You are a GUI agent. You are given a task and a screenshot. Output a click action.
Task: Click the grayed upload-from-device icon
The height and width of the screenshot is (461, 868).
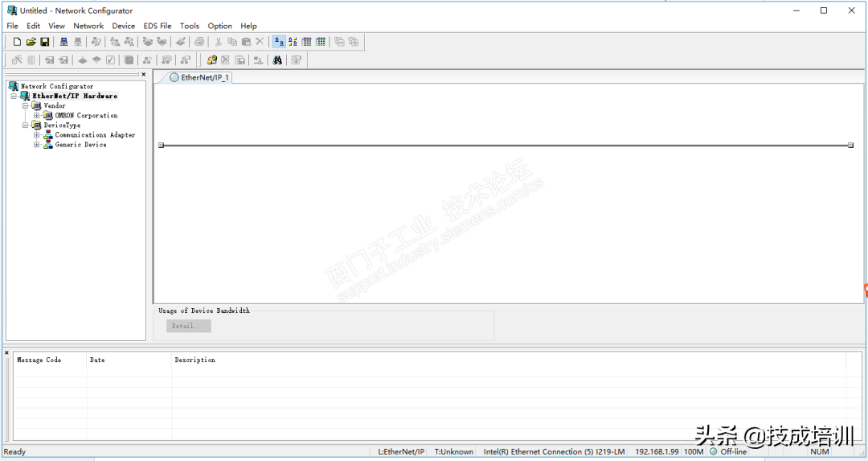pyautogui.click(x=96, y=60)
